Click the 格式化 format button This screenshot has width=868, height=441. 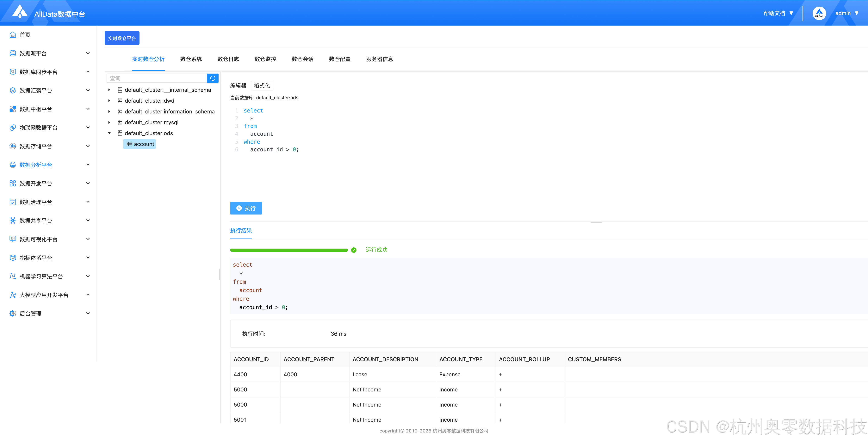(x=262, y=86)
